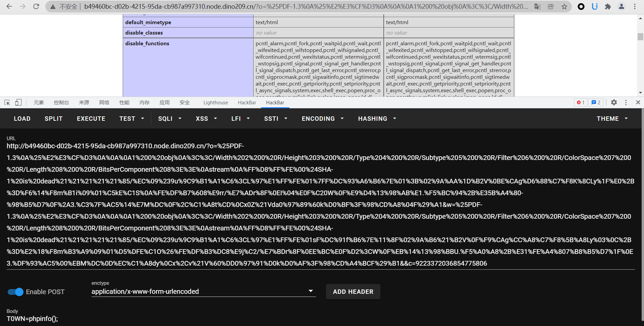Show the blue messages count badge
Screen dimensions: 644x326
point(596,103)
